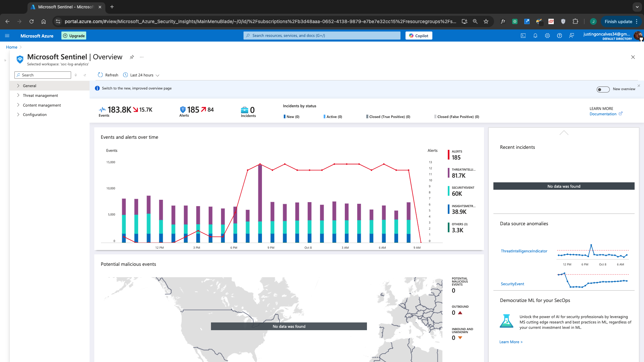Follow the Learn More link
The image size is (644, 362).
(x=511, y=342)
